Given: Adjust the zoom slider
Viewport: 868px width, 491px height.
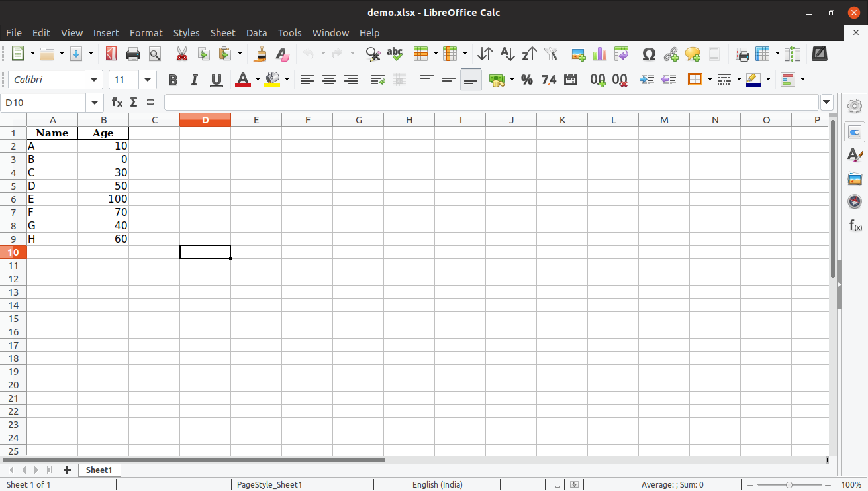Looking at the screenshot, I should [791, 484].
